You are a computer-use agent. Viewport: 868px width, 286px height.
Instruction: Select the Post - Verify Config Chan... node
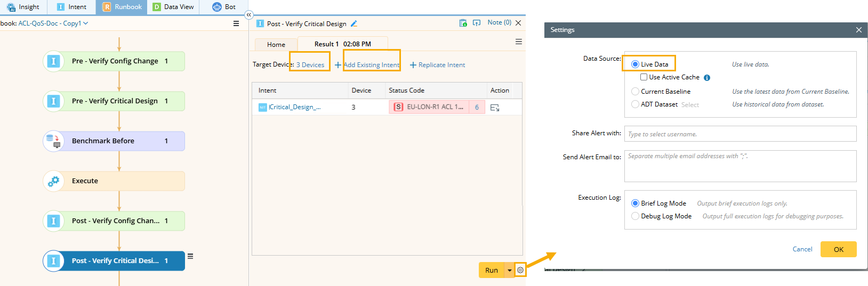(x=114, y=221)
